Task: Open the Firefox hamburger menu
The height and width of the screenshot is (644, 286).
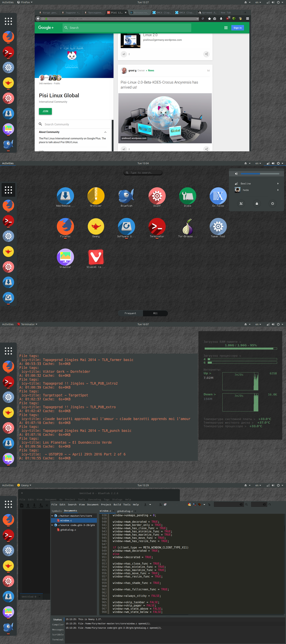Action: coord(248,19)
